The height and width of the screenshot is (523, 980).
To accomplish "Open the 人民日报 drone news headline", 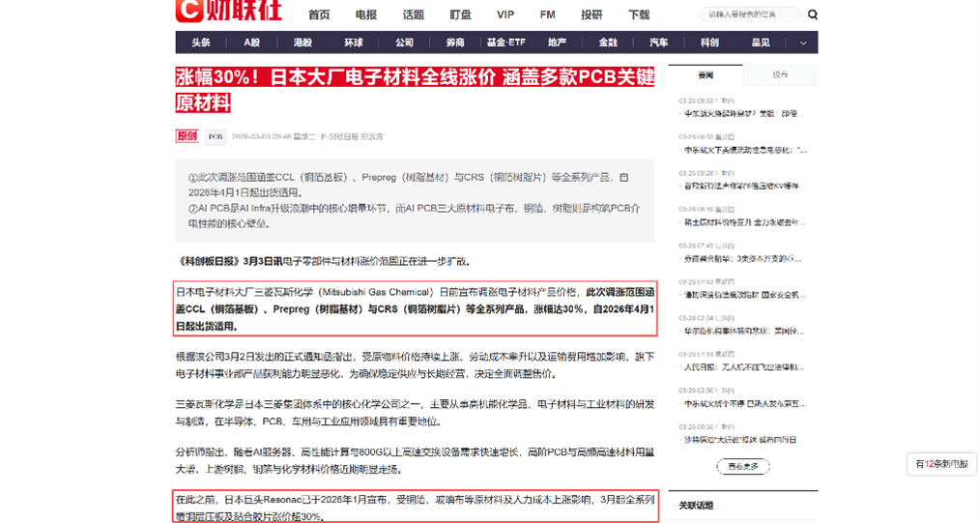I will 744,367.
